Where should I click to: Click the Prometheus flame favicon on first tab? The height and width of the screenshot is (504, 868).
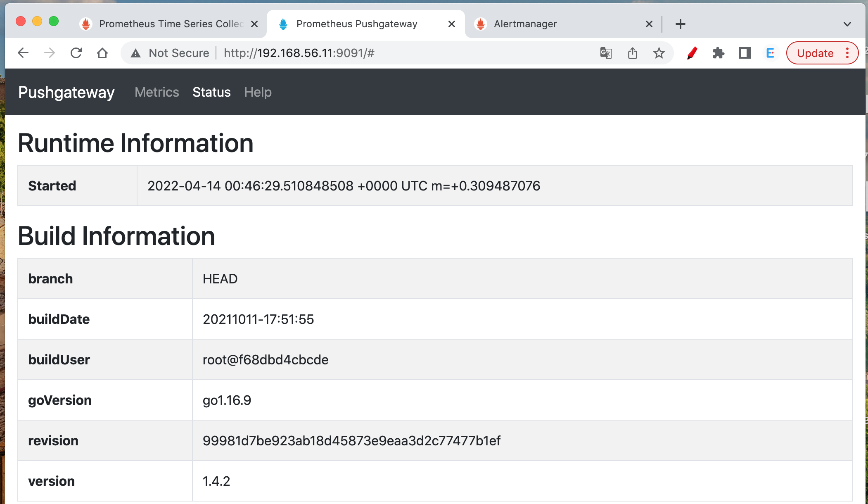coord(86,24)
